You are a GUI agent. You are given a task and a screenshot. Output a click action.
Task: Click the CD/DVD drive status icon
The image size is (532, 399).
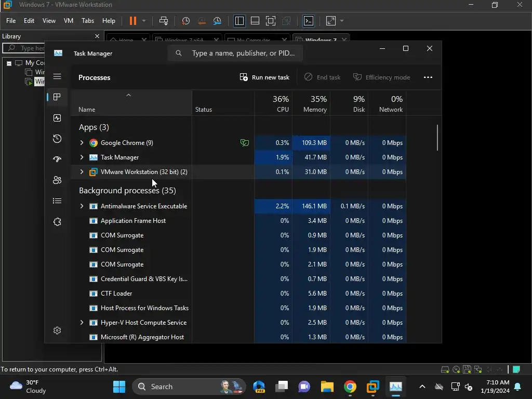coord(456,369)
